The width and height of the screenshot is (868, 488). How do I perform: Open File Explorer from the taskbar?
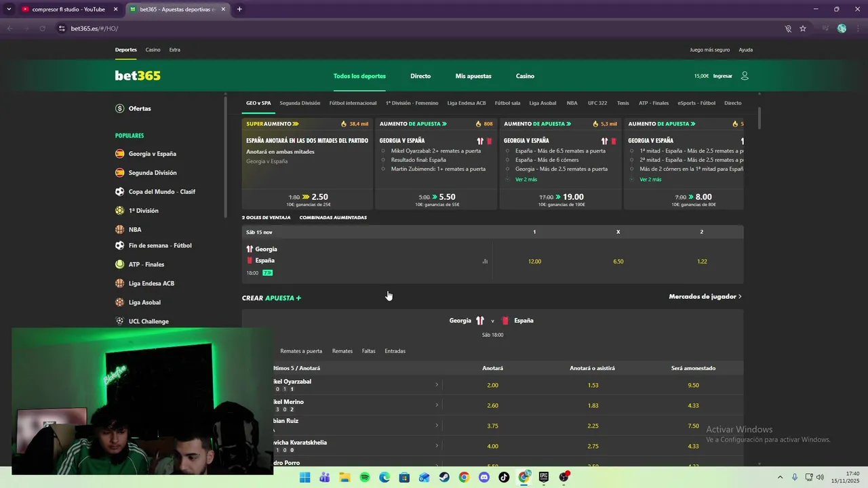[344, 477]
